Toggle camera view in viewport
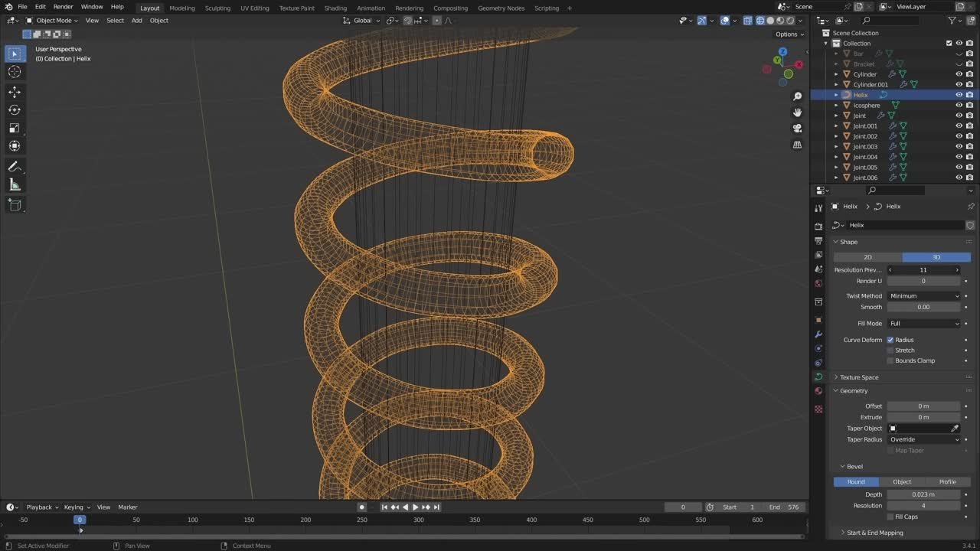Viewport: 980px width, 551px height. pos(797,129)
